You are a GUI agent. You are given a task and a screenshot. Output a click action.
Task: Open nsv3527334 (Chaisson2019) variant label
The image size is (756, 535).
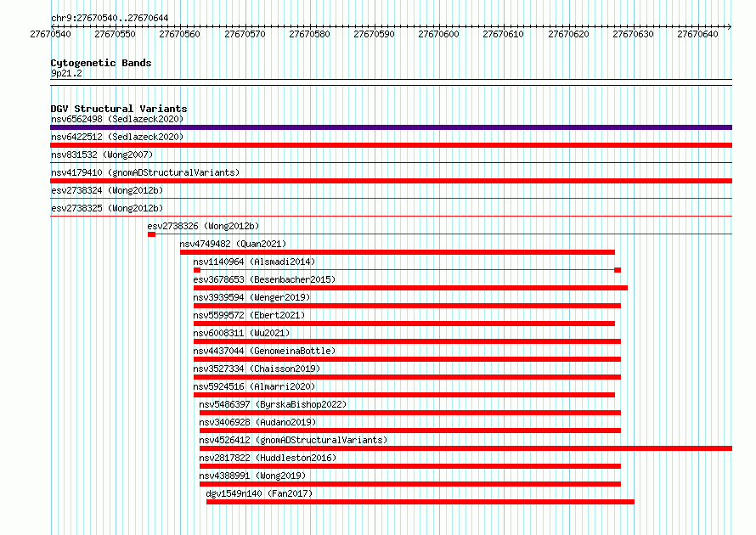click(x=257, y=369)
